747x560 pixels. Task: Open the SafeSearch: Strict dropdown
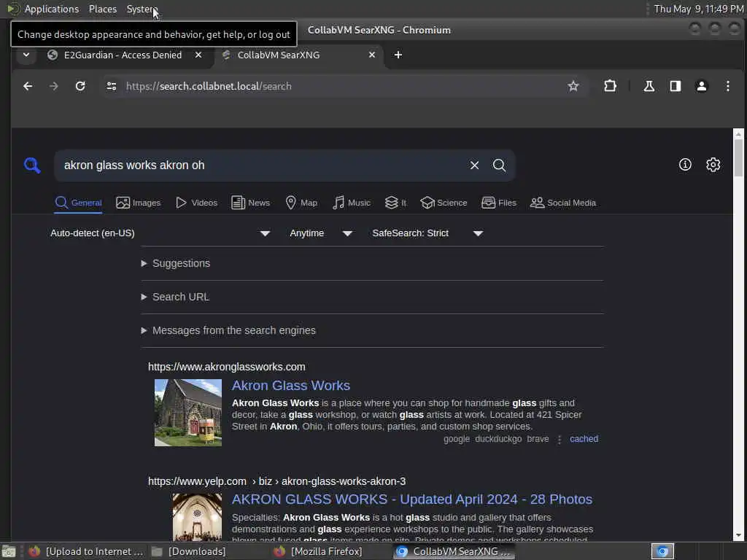pos(427,233)
